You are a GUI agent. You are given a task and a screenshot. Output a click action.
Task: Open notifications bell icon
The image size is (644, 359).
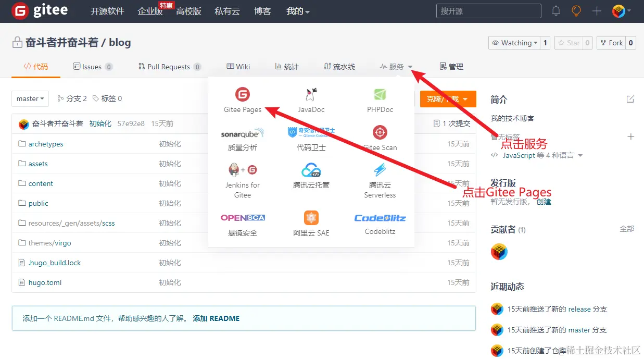tap(556, 11)
